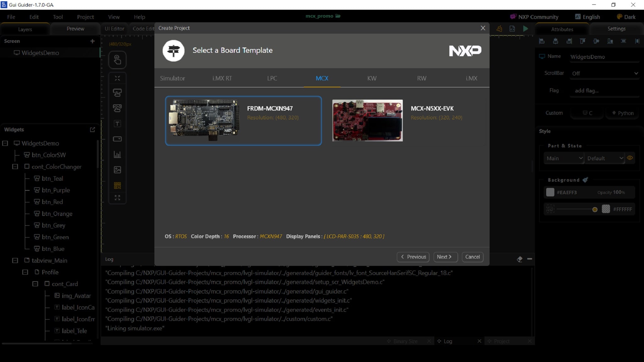
Task: Click the pop-out icon in Widgets panel
Action: coord(92,129)
